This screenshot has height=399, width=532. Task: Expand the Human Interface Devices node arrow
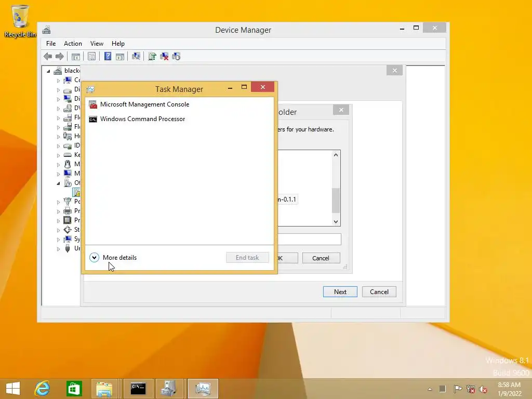point(58,137)
